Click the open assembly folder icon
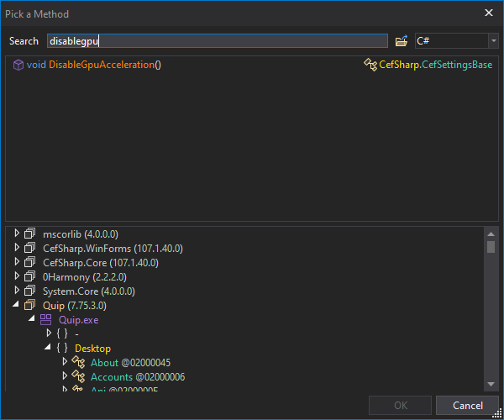This screenshot has height=420, width=504. (x=402, y=41)
